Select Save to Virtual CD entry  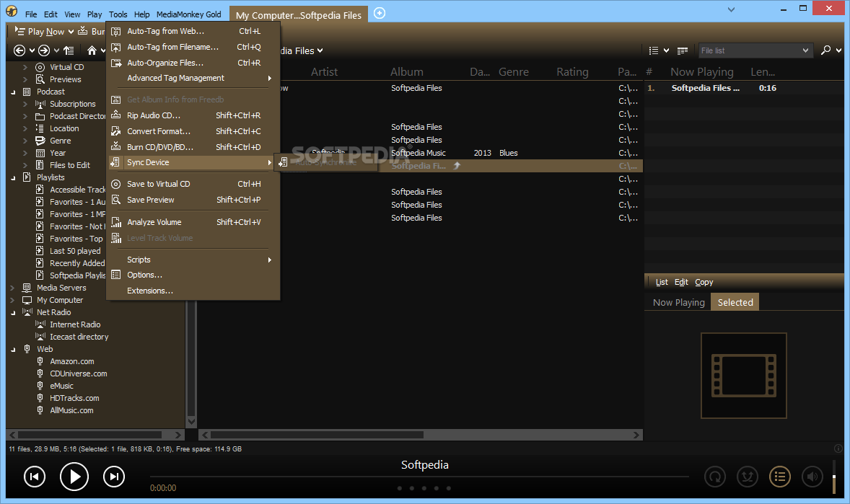coord(193,184)
